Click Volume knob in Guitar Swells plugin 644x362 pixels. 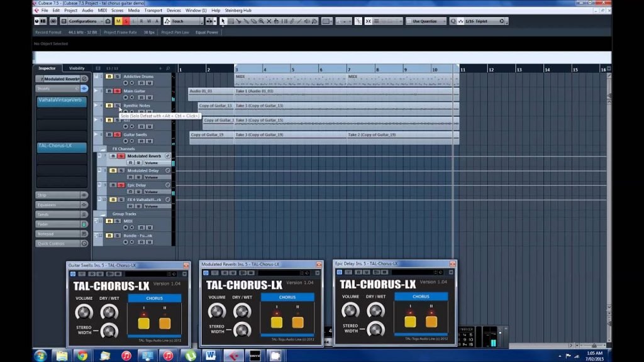[84, 312]
